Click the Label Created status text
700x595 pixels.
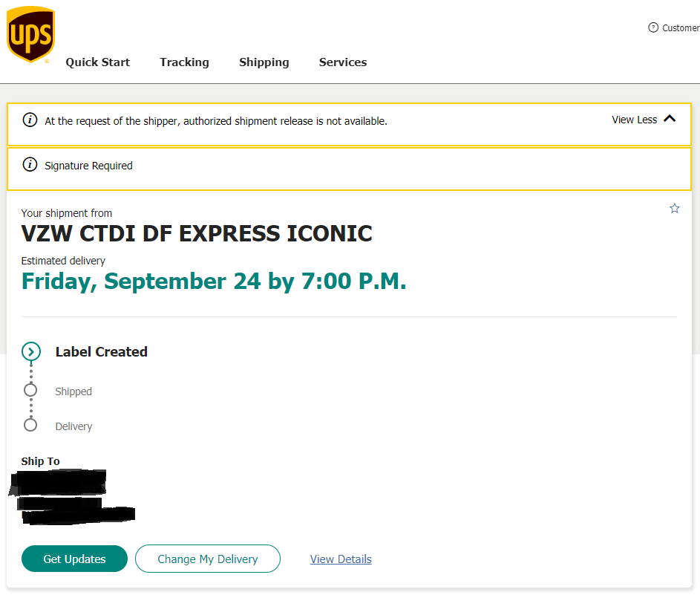click(x=101, y=352)
